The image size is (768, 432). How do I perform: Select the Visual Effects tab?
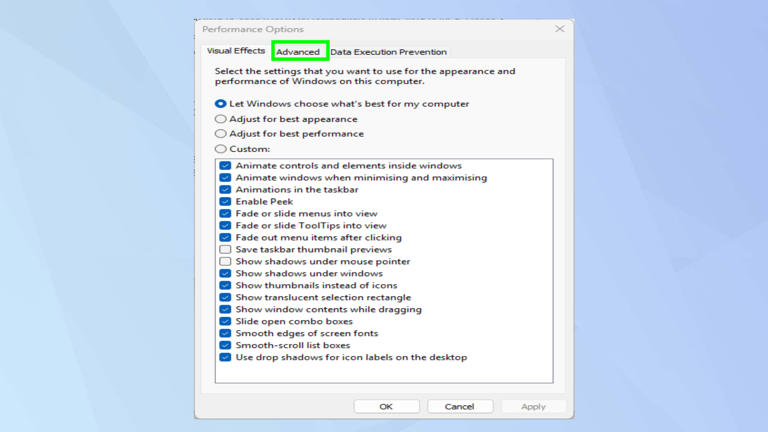236,50
